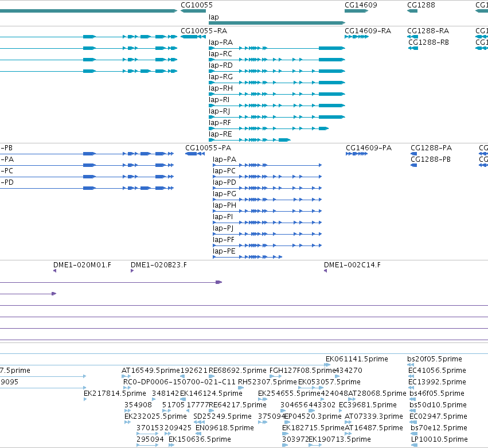Click the FGH127F08.5prime EST label
The image size is (488, 448).
click(x=303, y=371)
